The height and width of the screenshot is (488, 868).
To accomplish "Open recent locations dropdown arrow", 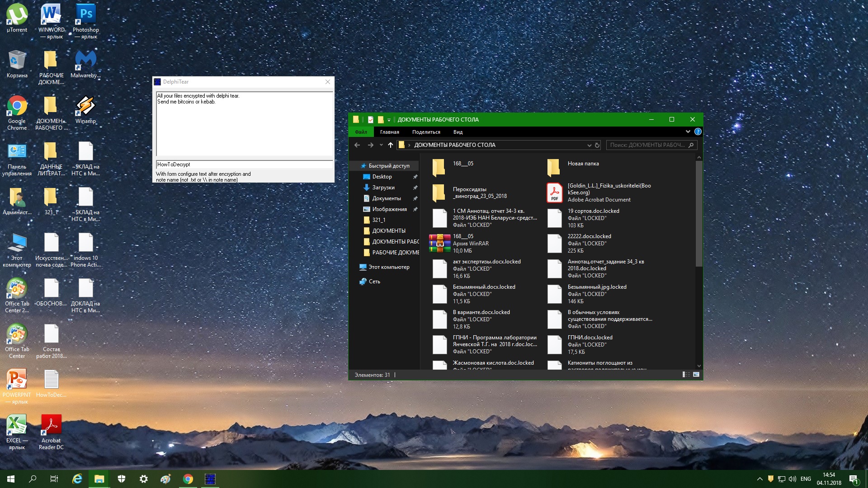I will [x=381, y=145].
